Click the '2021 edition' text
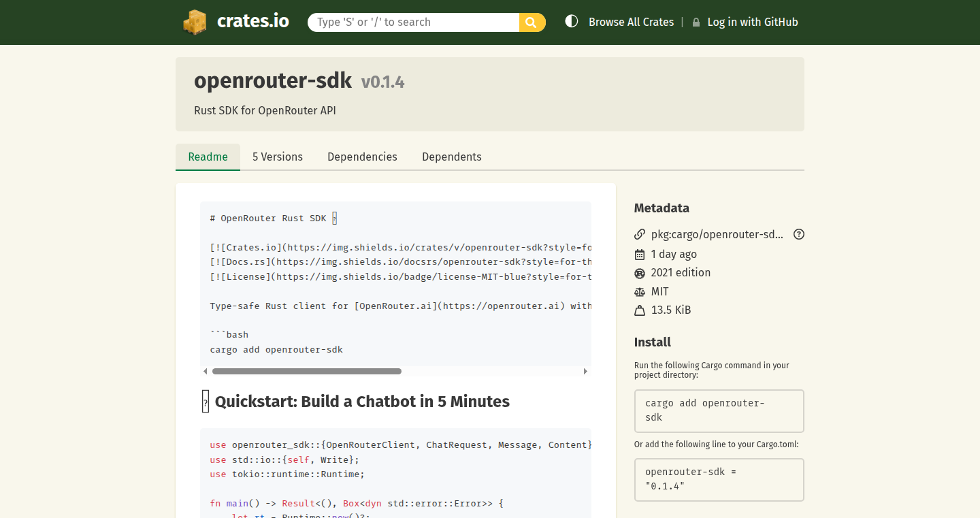This screenshot has width=980, height=518. pos(681,272)
